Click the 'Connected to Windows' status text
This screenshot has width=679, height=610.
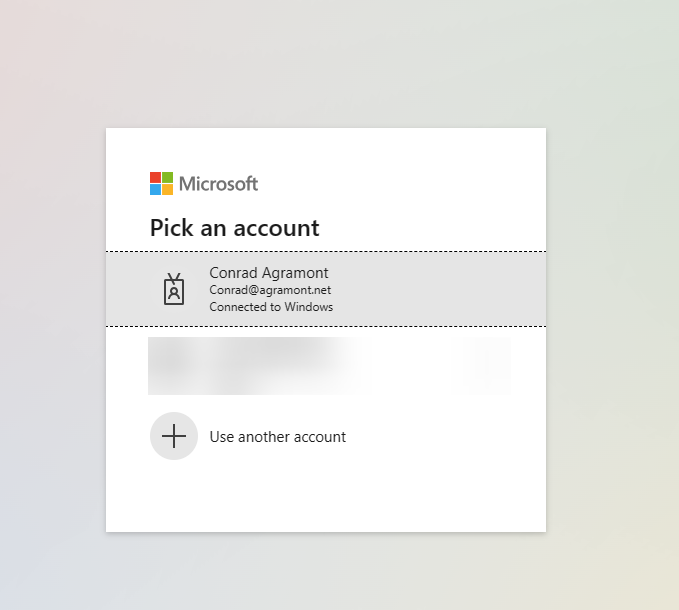pyautogui.click(x=271, y=307)
